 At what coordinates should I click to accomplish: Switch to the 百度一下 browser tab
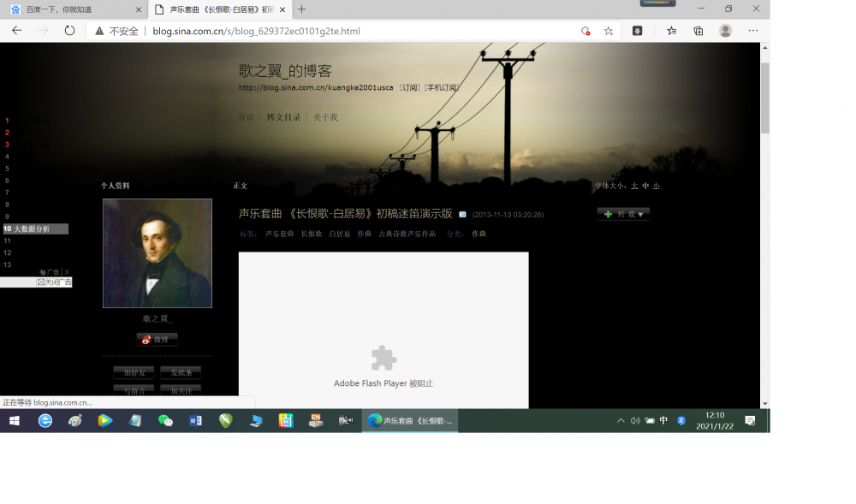pyautogui.click(x=74, y=9)
